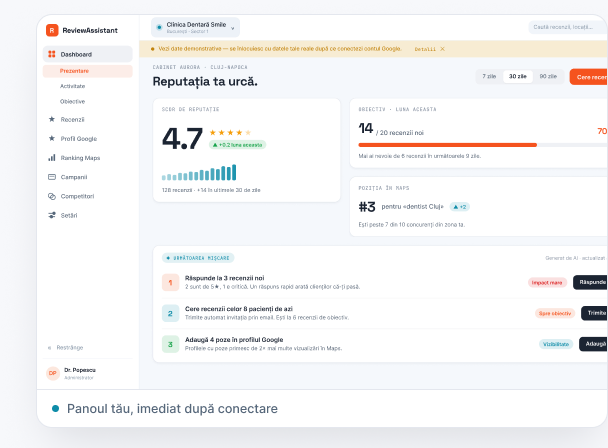Click "Adaugă 4 poze în profilul Google"
The image size is (608, 448).
pos(234,340)
